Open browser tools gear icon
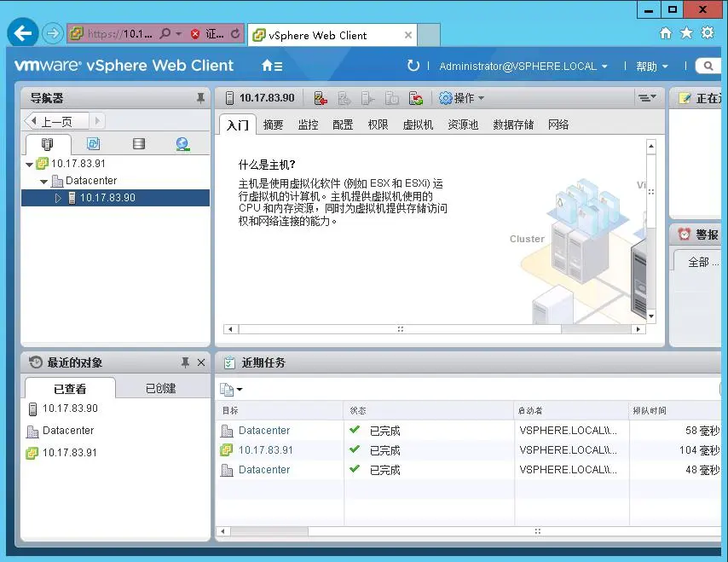 (x=707, y=32)
